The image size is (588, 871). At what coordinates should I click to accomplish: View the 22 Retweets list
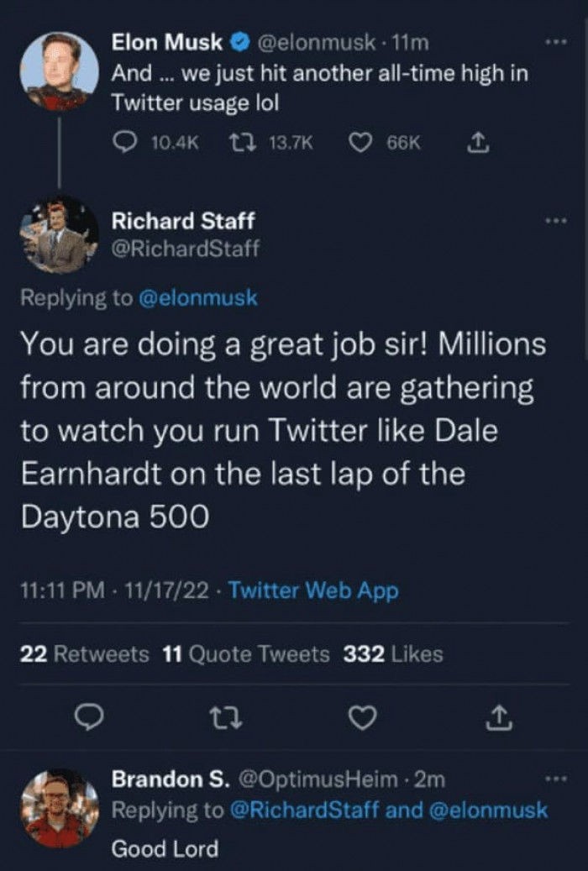84,654
